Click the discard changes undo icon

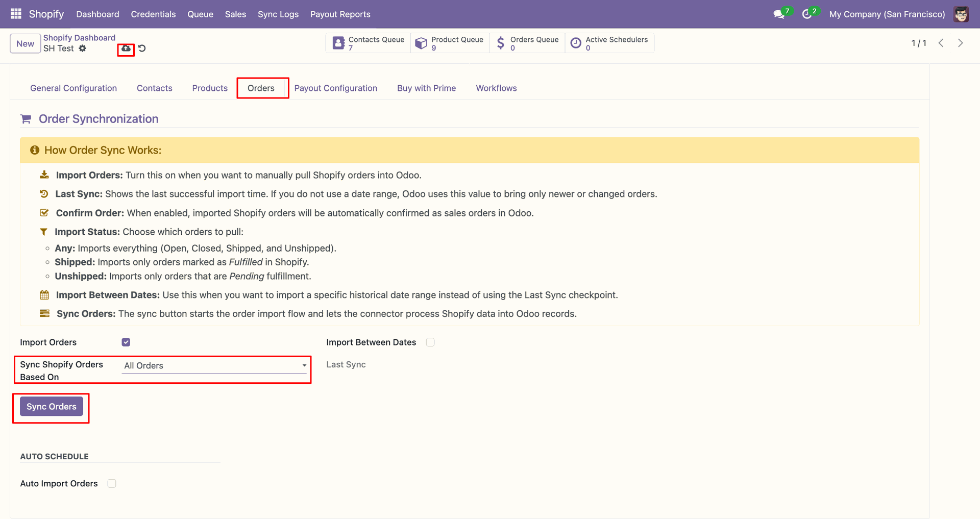tap(142, 48)
